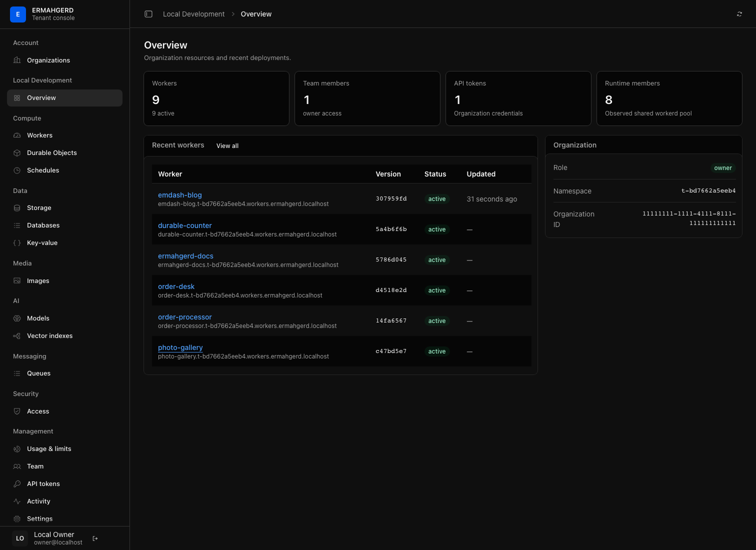Click '31 seconds ago' updated cell
Screen dimensions: 756x550
[492, 199]
